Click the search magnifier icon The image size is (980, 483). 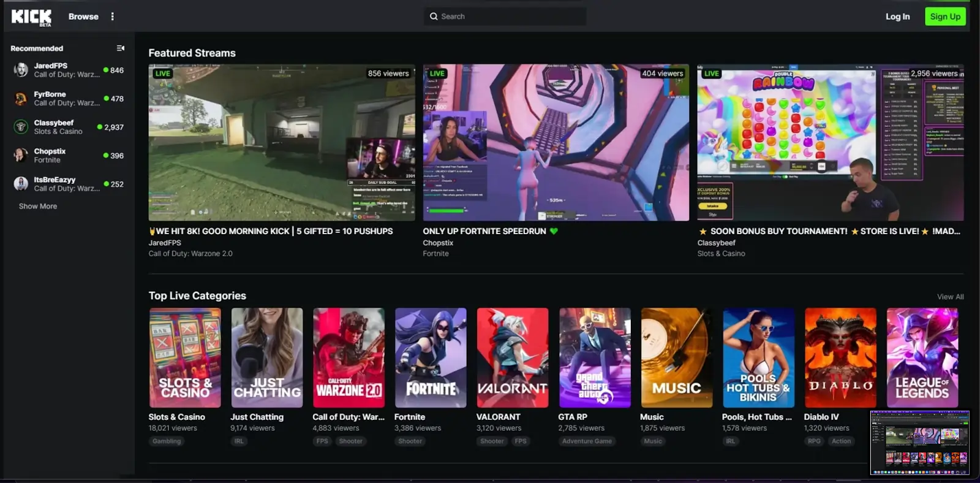point(434,17)
